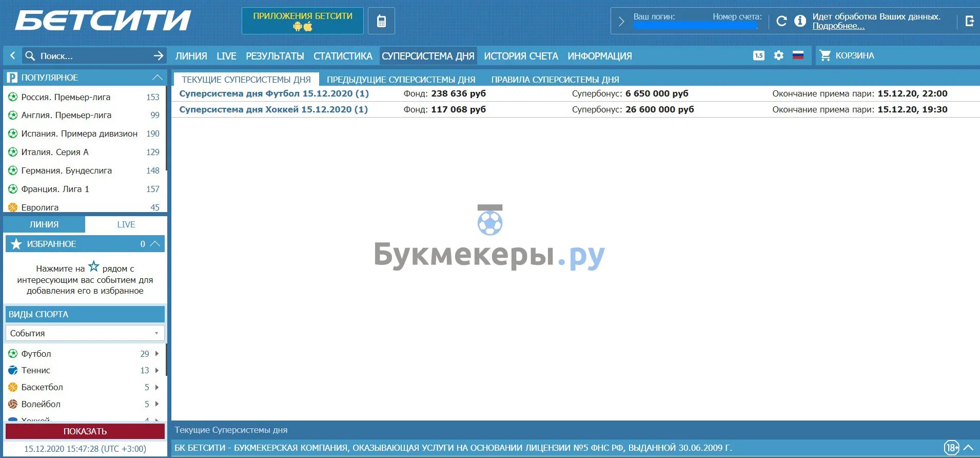
Task: Click the refresh account data icon
Action: (x=781, y=21)
